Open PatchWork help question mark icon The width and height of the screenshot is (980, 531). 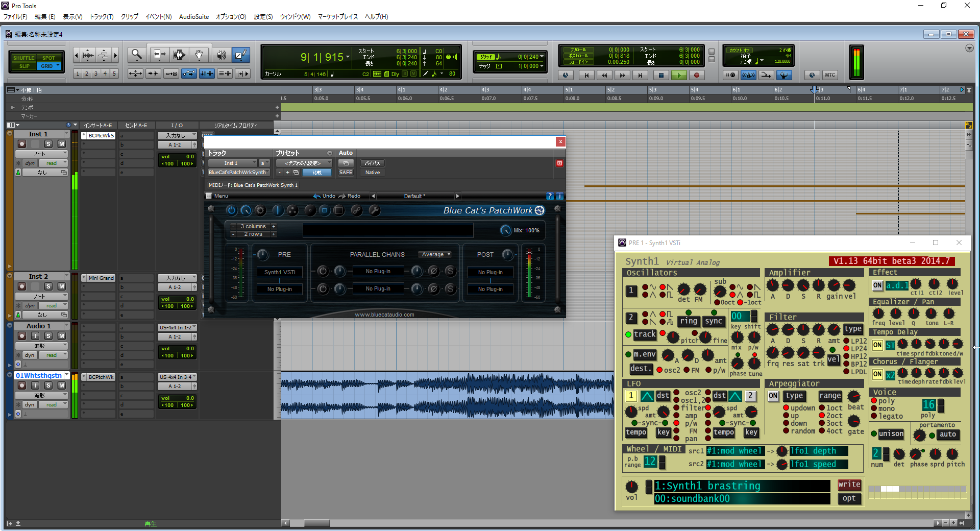[550, 196]
